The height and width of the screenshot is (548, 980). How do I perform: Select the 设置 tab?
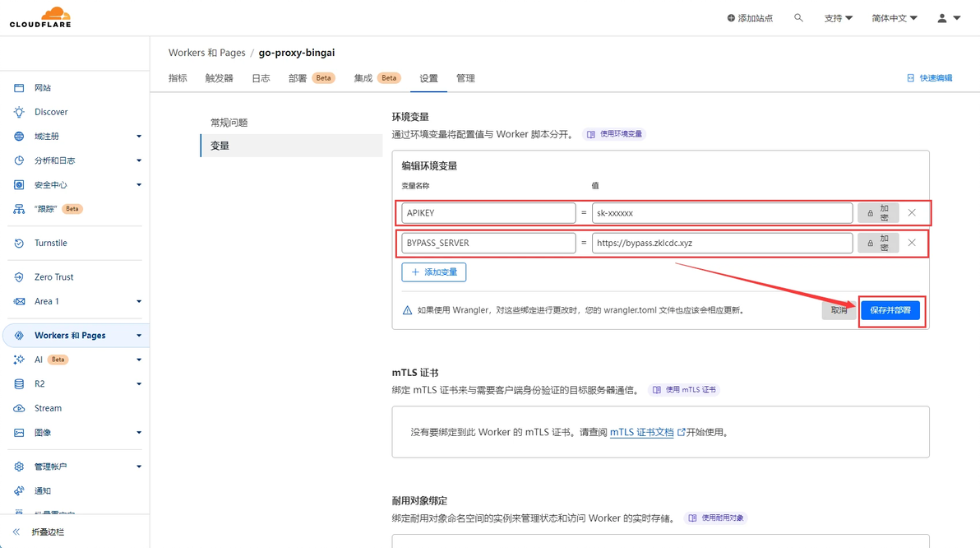(x=429, y=78)
